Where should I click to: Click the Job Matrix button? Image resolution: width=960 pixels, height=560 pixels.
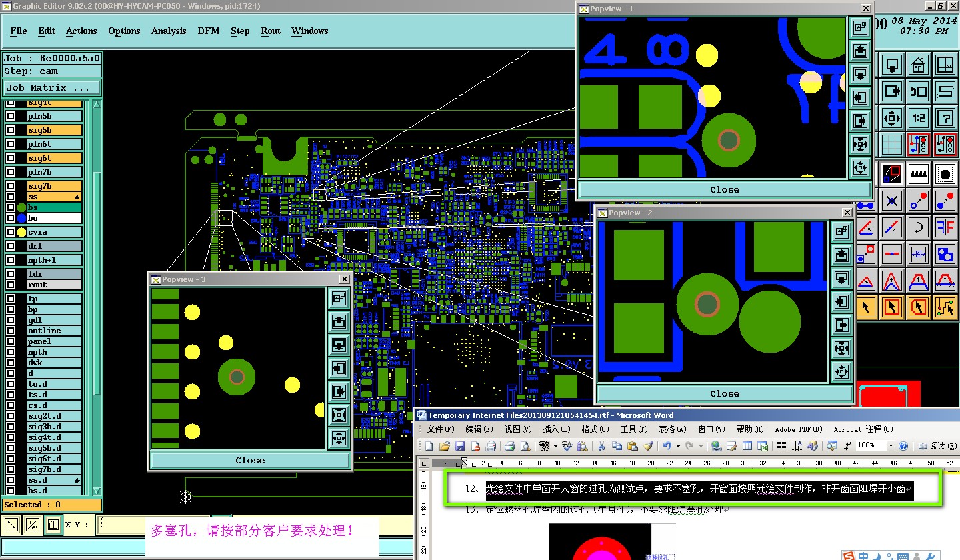coord(52,87)
